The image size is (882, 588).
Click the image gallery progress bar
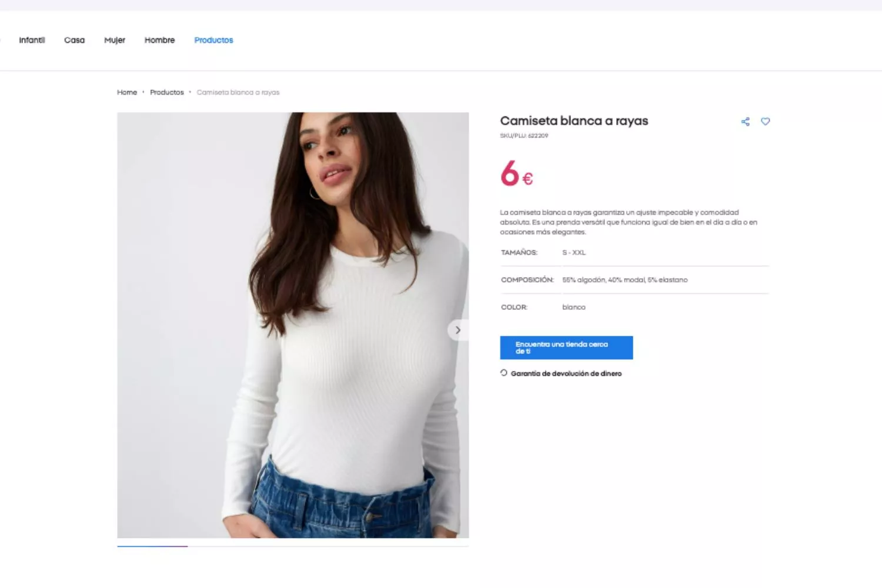(293, 546)
